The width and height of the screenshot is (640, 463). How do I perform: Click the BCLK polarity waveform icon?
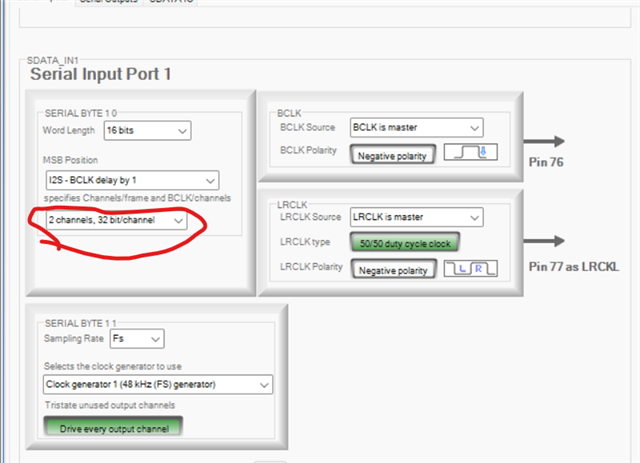[471, 152]
